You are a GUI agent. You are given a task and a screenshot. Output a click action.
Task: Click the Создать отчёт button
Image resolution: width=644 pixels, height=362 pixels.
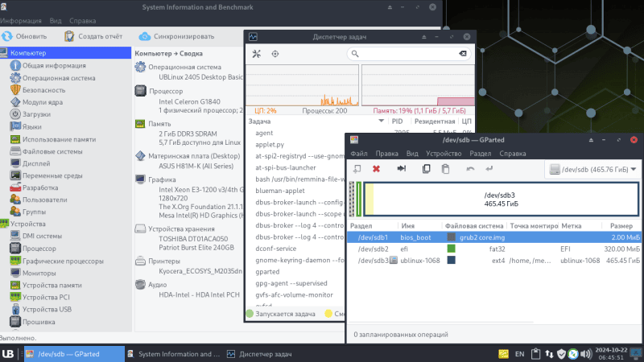coord(93,36)
